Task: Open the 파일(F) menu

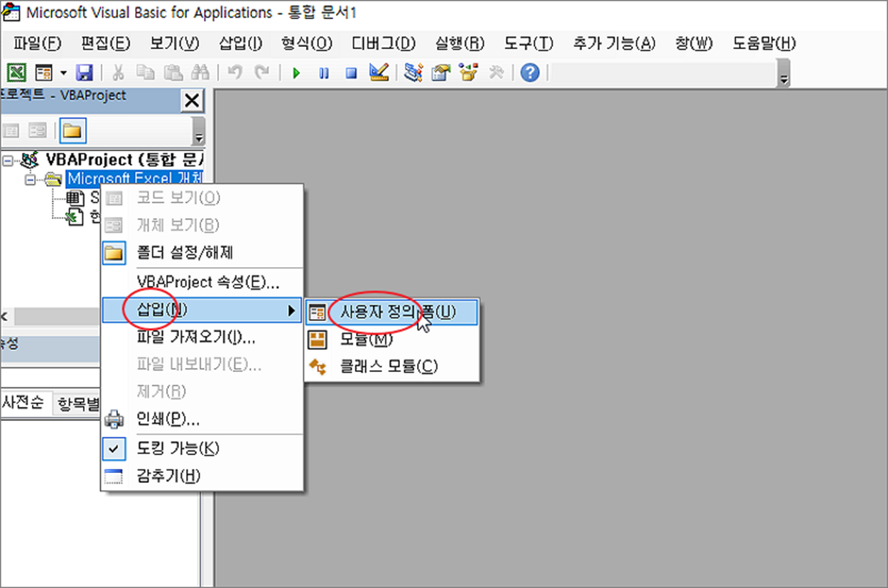Action: coord(38,43)
